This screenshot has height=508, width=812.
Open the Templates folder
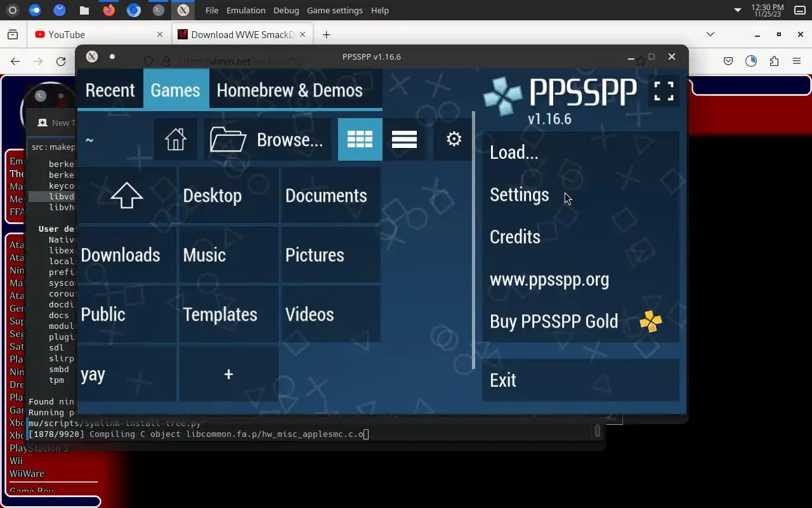click(x=228, y=315)
